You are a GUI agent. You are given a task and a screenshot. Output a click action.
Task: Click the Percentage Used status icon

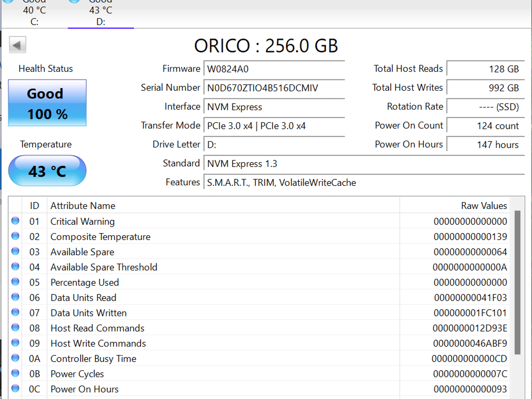(x=15, y=282)
